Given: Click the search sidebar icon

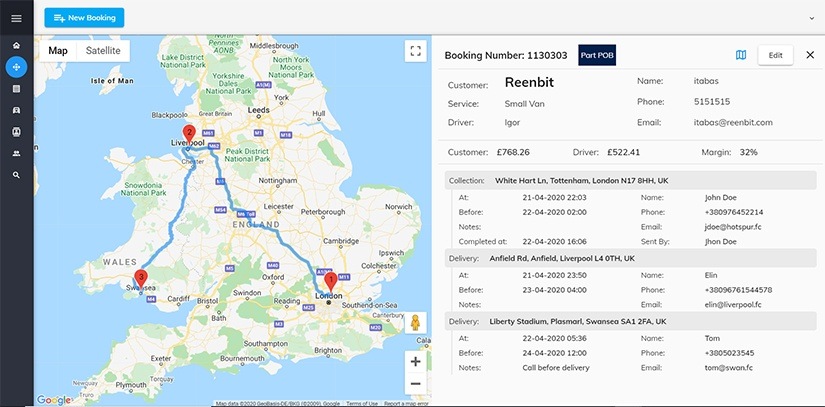Looking at the screenshot, I should pos(16,175).
